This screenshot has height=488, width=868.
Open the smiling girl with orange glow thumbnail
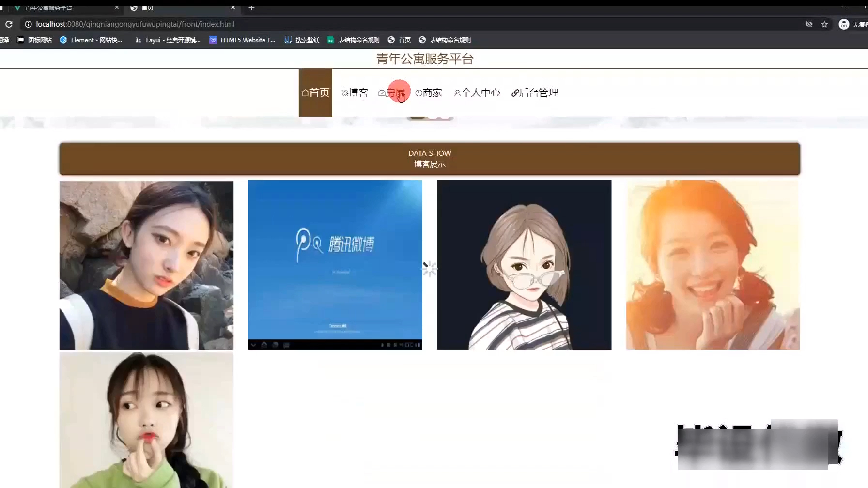[713, 265]
